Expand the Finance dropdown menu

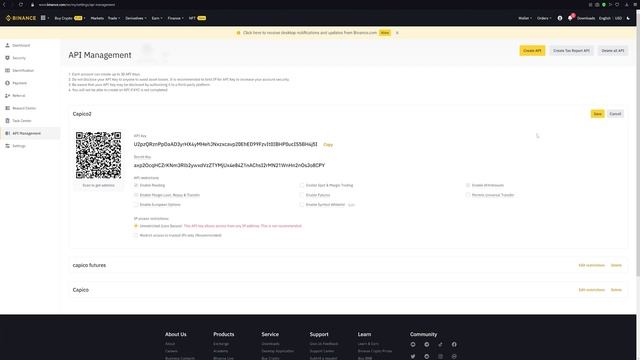click(176, 18)
